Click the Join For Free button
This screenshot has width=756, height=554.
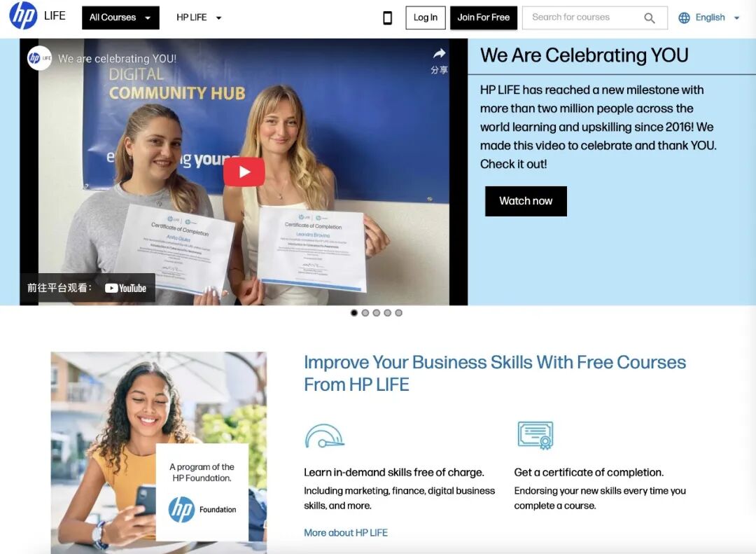[x=484, y=18]
